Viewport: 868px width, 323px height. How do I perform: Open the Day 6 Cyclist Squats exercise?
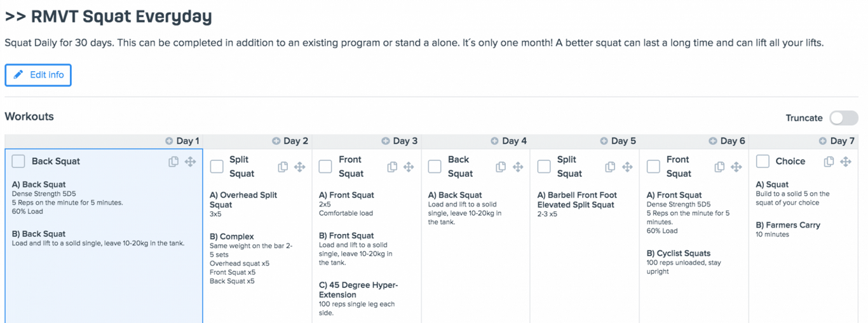click(x=678, y=253)
